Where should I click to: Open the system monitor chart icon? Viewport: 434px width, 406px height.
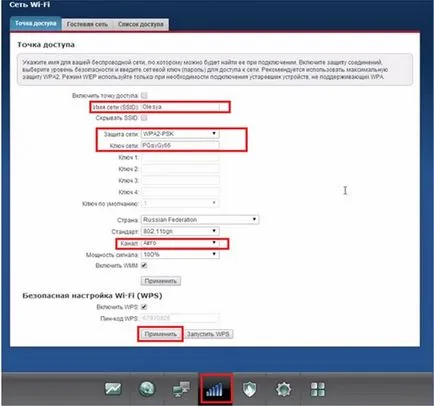pyautogui.click(x=113, y=389)
